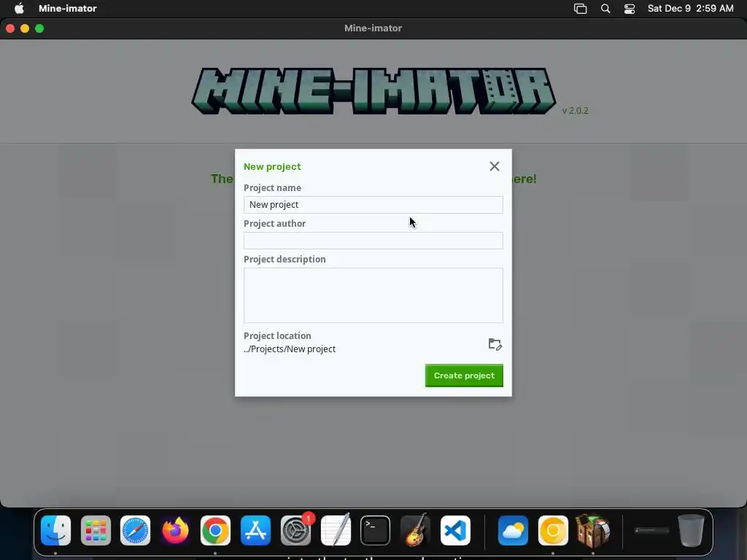
Task: Focus the Project name field
Action: [373, 205]
